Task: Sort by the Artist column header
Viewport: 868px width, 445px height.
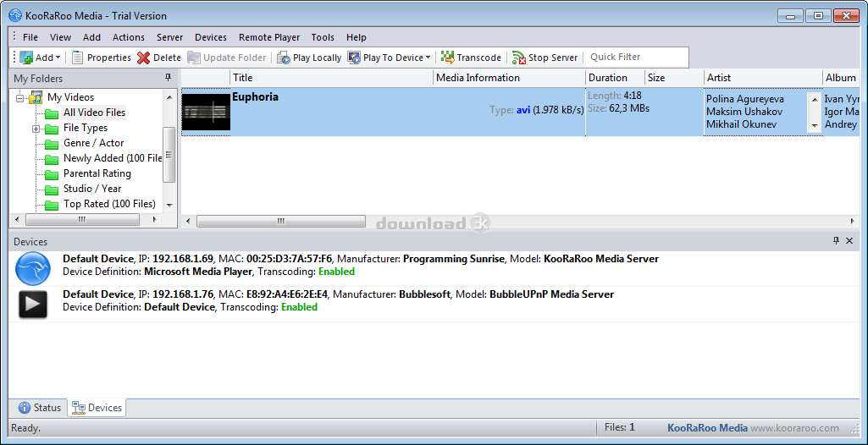Action: coord(763,78)
